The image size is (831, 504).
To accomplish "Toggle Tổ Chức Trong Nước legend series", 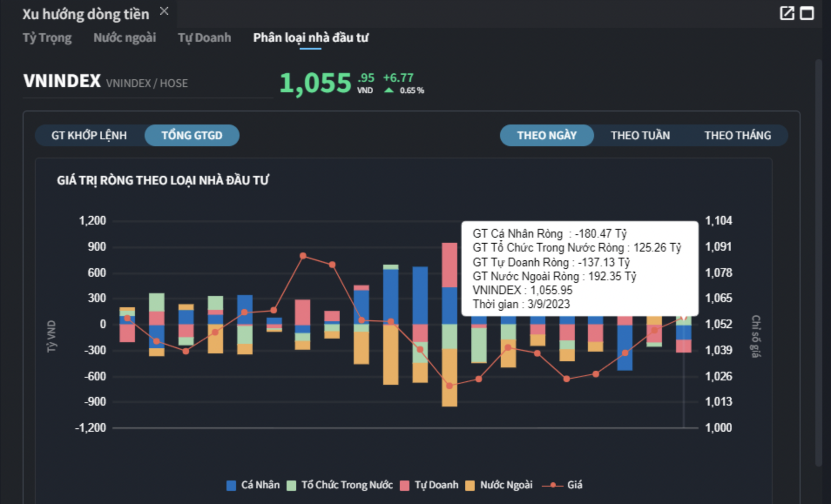I will [x=340, y=485].
